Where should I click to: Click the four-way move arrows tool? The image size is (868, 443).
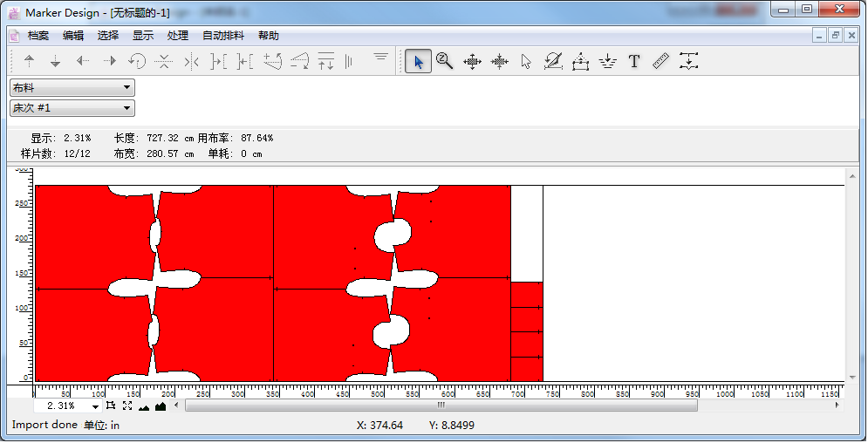point(472,62)
